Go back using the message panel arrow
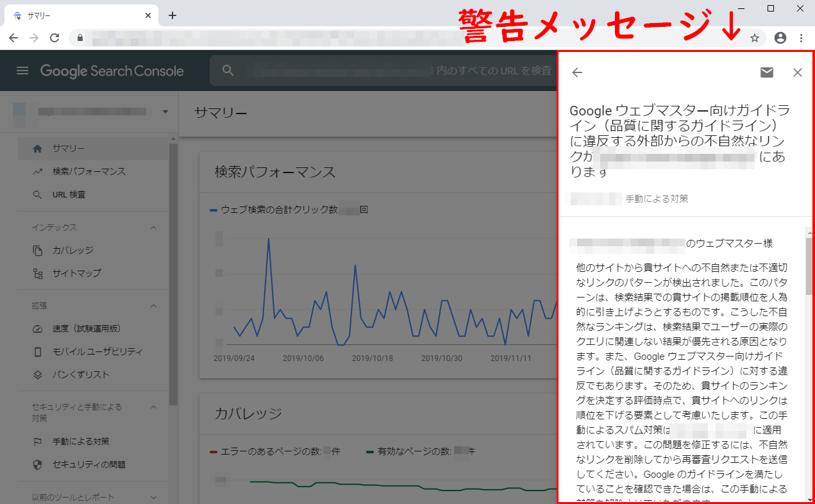Screen dimensions: 815x504 (577, 72)
